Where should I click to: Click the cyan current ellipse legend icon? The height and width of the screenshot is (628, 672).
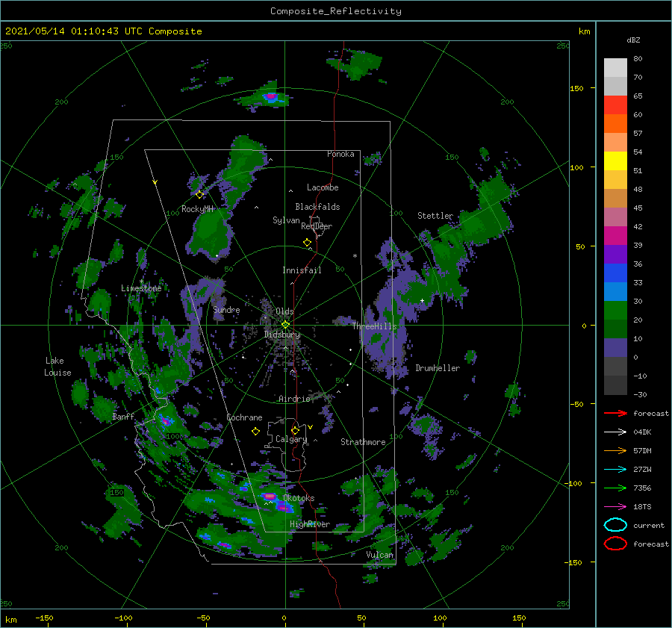615,525
